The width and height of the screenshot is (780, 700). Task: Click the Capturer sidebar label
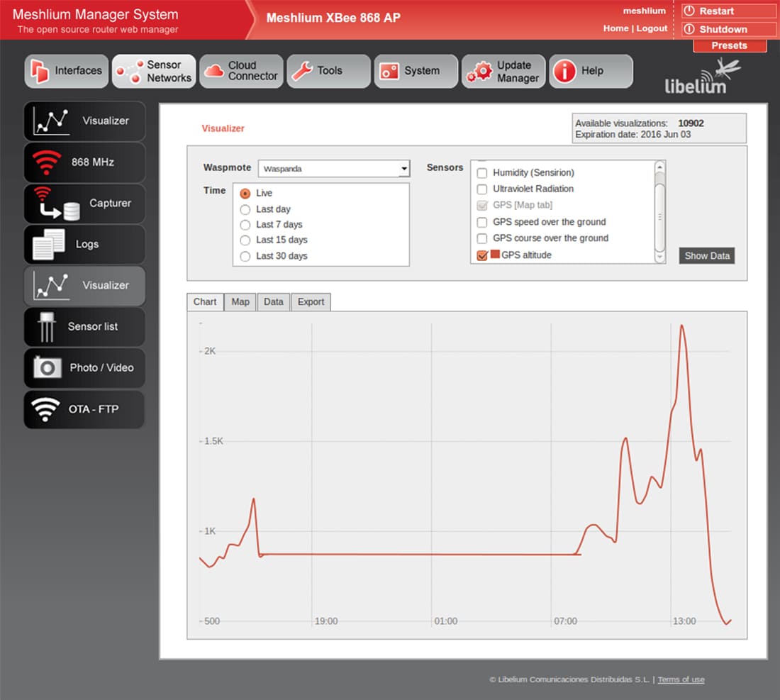point(110,204)
